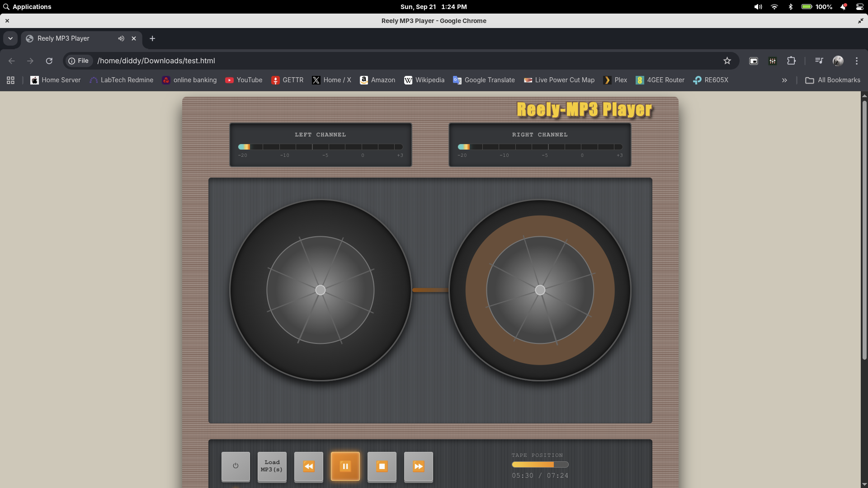Pause playback with the orange pause button
The height and width of the screenshot is (488, 868).
(345, 466)
